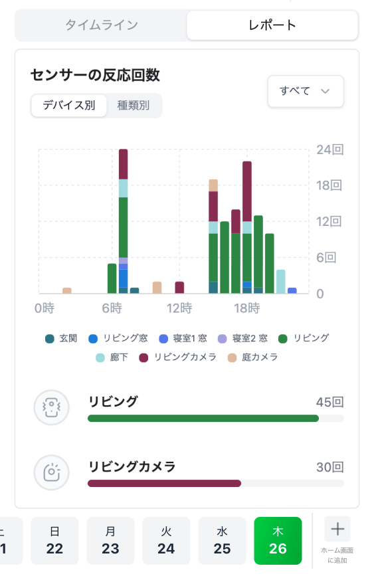Select Tuesday 24 date button
374x588 pixels.
pyautogui.click(x=166, y=540)
